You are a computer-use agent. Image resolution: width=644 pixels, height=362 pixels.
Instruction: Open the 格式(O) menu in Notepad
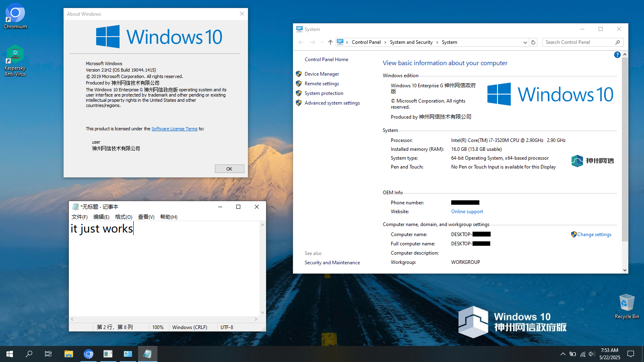point(124,217)
